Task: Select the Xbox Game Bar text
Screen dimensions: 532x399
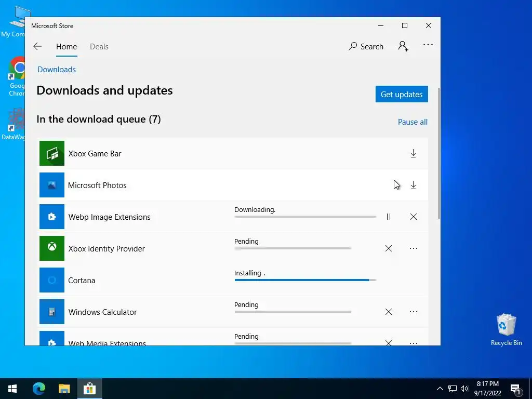Action: 95,153
